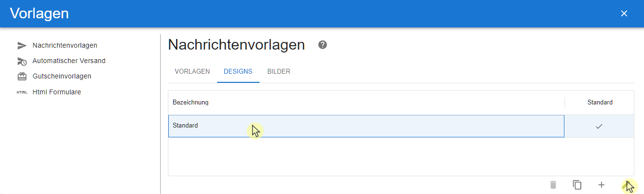Click the paper plane Nachrichtenvorlagen icon
Screen dimensions: 644x194
22,46
